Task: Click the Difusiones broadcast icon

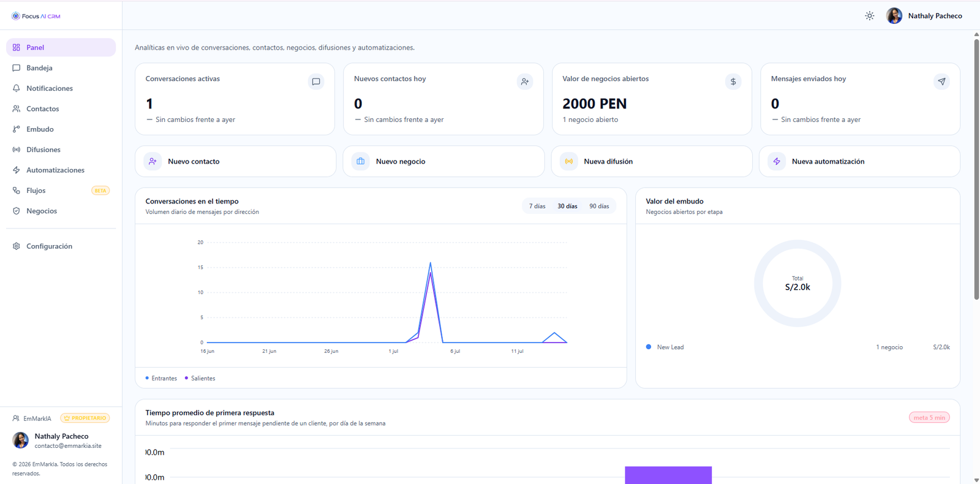Action: click(17, 149)
